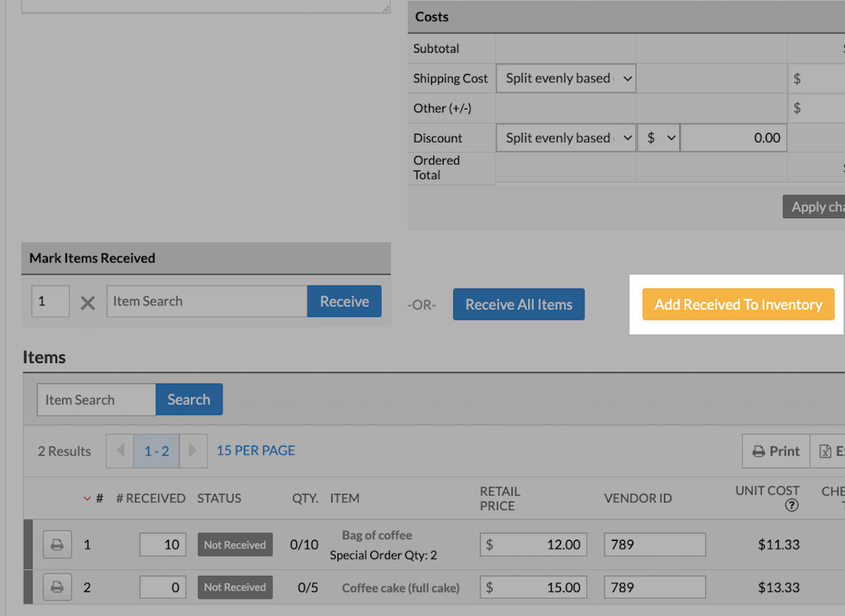
Task: Go to previous page arrow in pagination
Action: coord(120,451)
